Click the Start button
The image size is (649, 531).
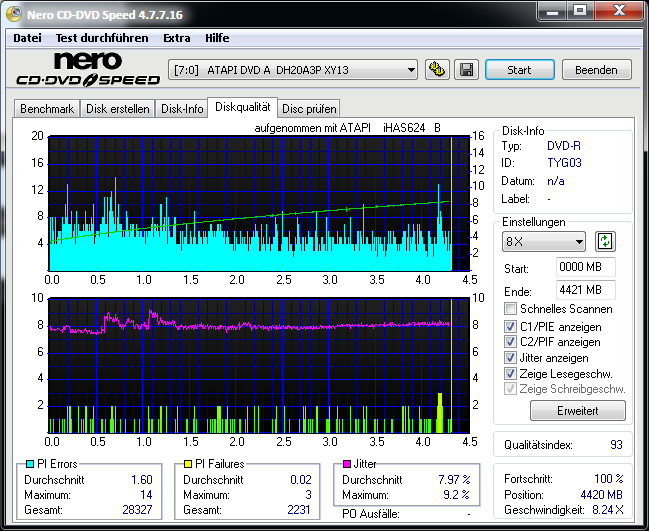[519, 70]
